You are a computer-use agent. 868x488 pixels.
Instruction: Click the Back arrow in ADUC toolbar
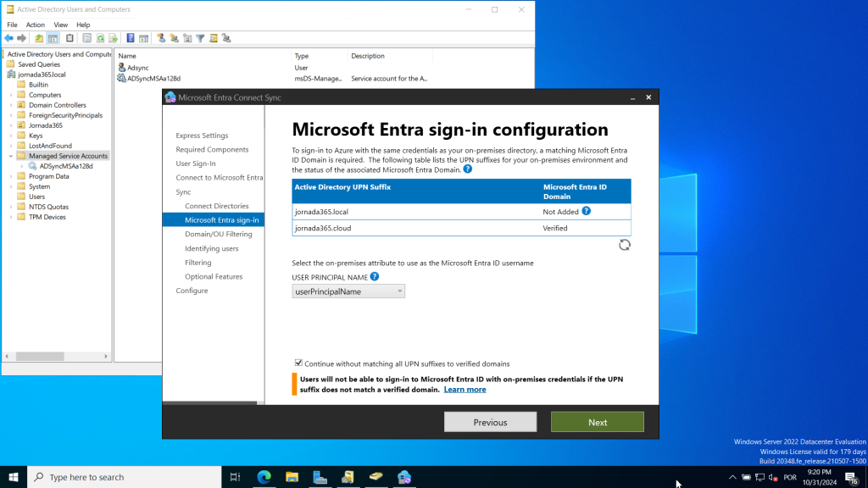click(8, 38)
